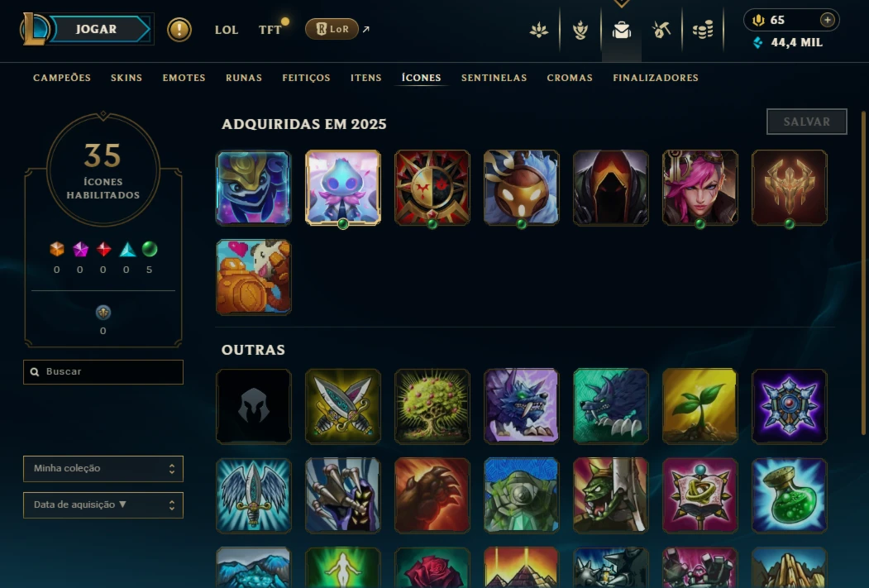Viewport: 869px width, 588px height.
Task: Open the profile crest icon in the top bar
Action: 539,30
